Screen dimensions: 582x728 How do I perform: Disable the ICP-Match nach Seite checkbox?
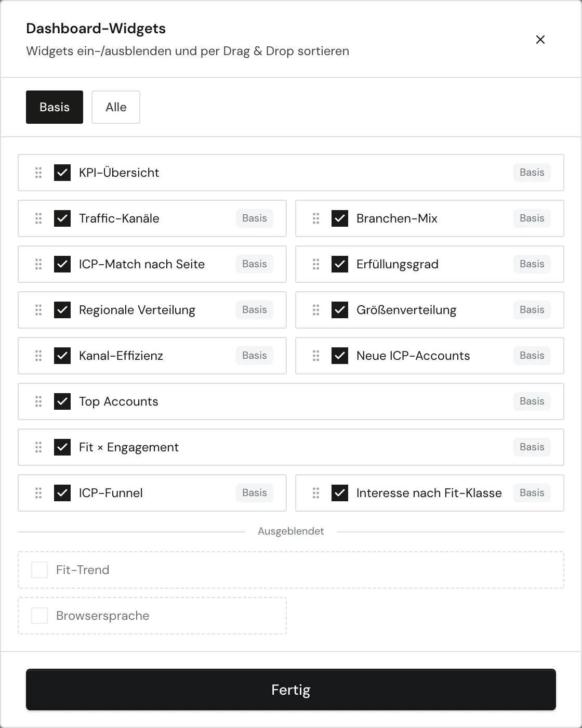(x=62, y=264)
